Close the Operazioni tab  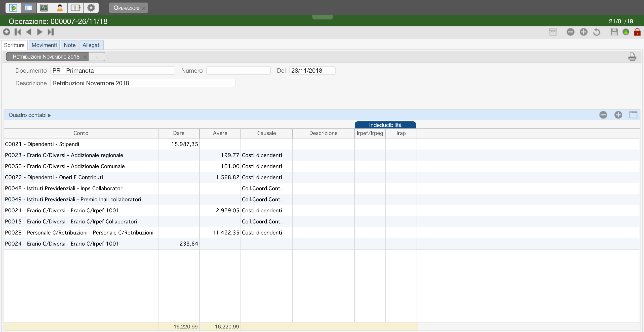tap(144, 8)
